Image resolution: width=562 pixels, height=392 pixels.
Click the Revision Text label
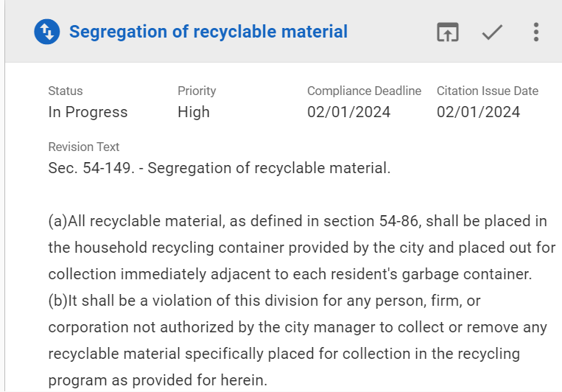pyautogui.click(x=84, y=147)
